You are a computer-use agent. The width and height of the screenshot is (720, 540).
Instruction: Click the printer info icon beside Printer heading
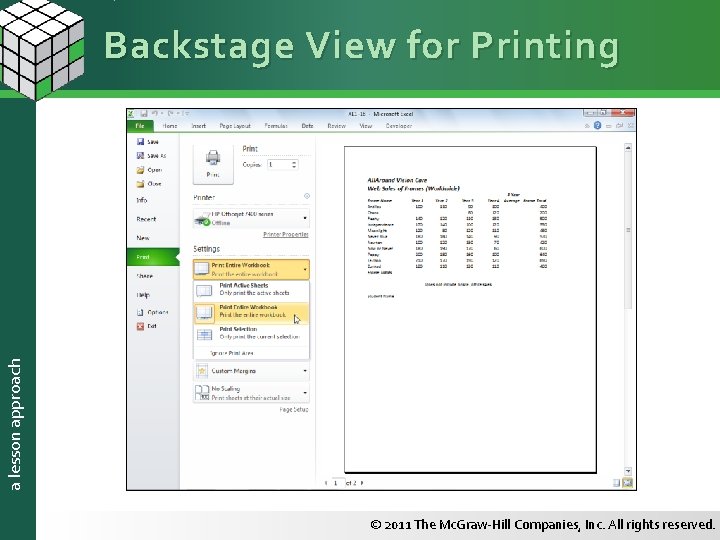pyautogui.click(x=307, y=196)
